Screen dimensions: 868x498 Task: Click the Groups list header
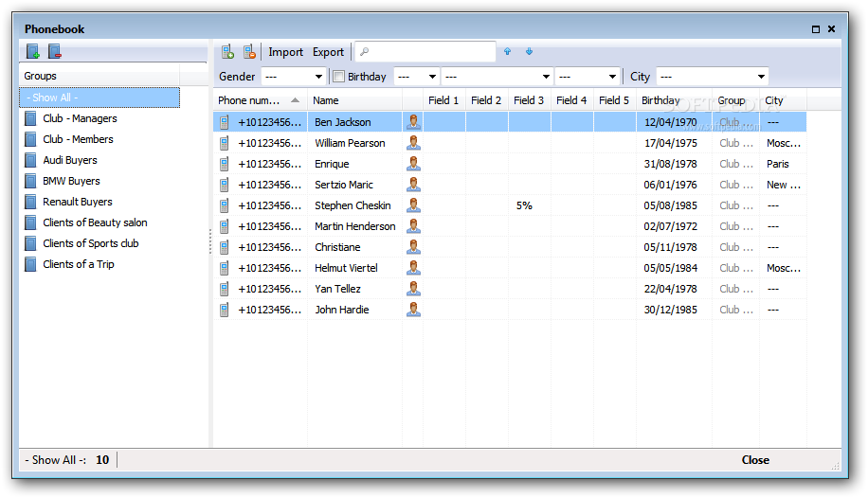click(99, 76)
